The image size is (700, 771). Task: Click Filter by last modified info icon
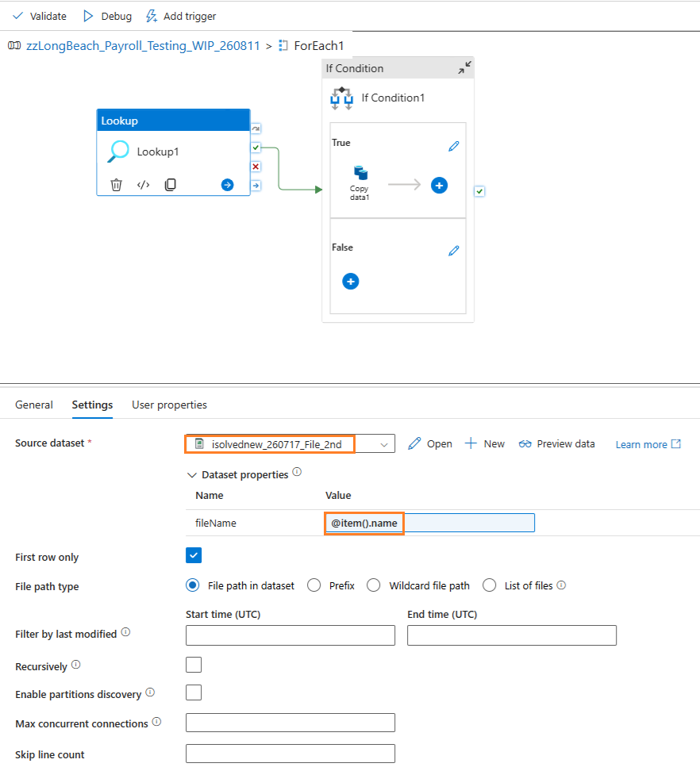(126, 632)
